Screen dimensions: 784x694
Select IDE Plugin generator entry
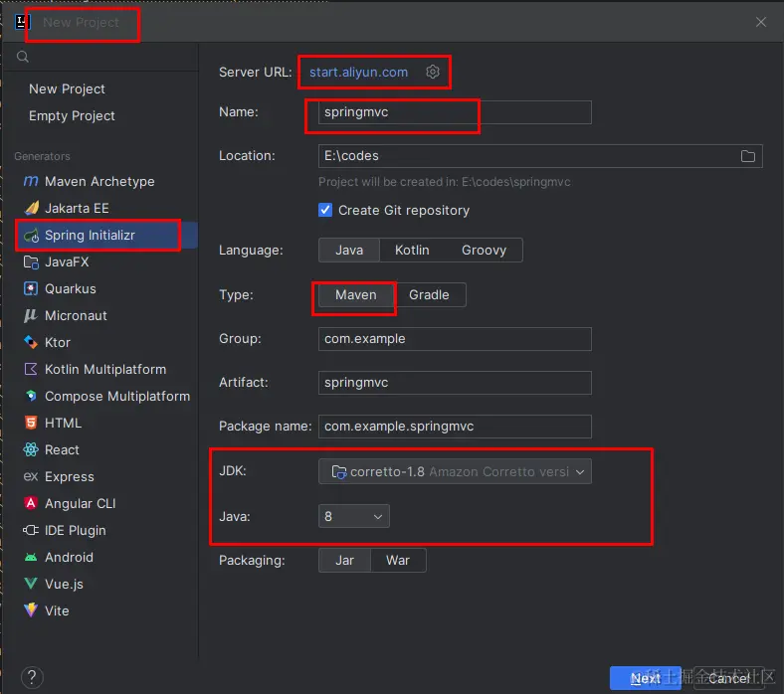coord(75,530)
